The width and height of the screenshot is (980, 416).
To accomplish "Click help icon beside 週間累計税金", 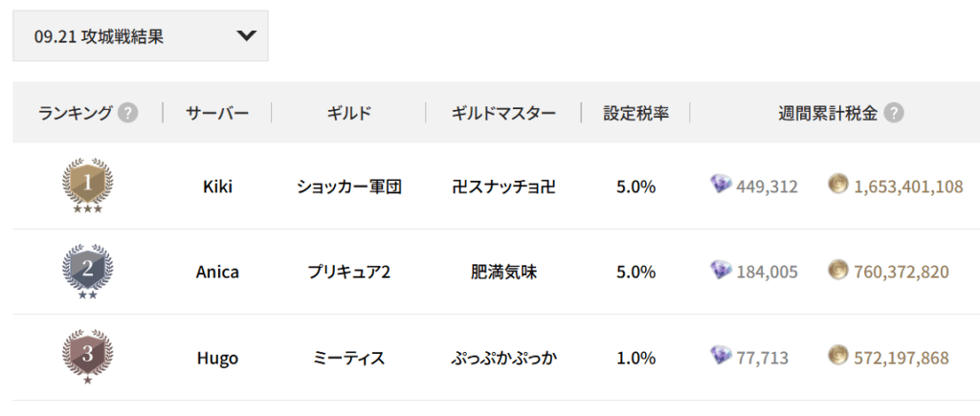I will click(893, 114).
